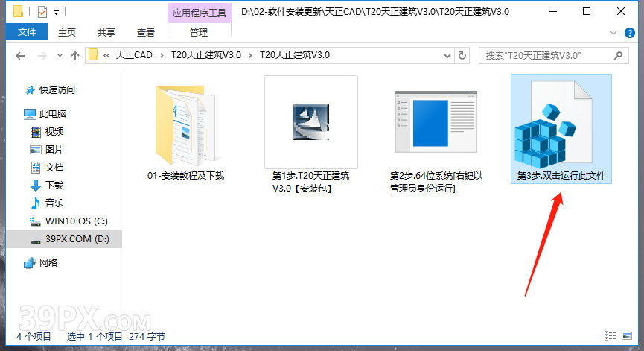
Task: Expand breadcrumb arrow after first T20天正建筑V3.0
Action: [250, 55]
